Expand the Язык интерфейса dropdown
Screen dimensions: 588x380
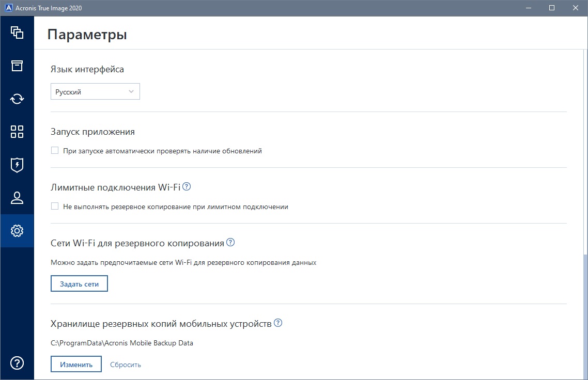[95, 92]
